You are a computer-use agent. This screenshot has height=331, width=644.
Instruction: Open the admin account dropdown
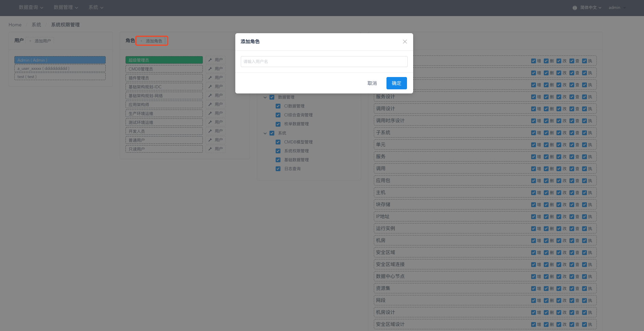point(617,8)
